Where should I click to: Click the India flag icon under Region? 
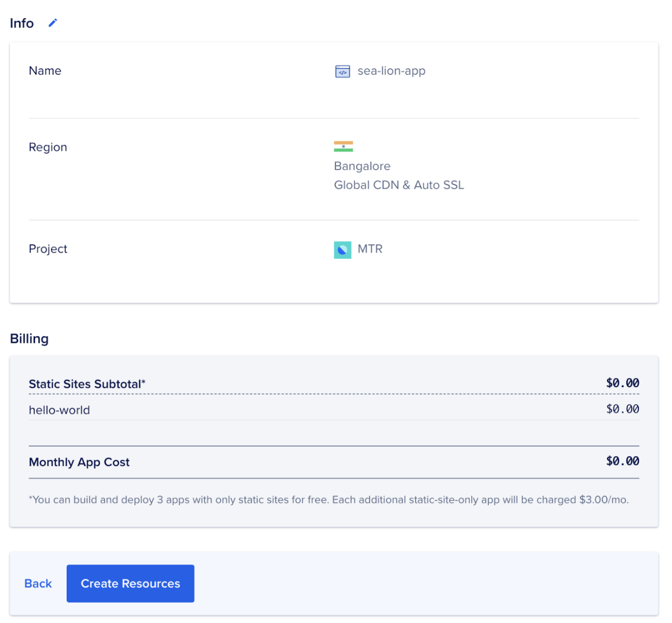pos(344,146)
